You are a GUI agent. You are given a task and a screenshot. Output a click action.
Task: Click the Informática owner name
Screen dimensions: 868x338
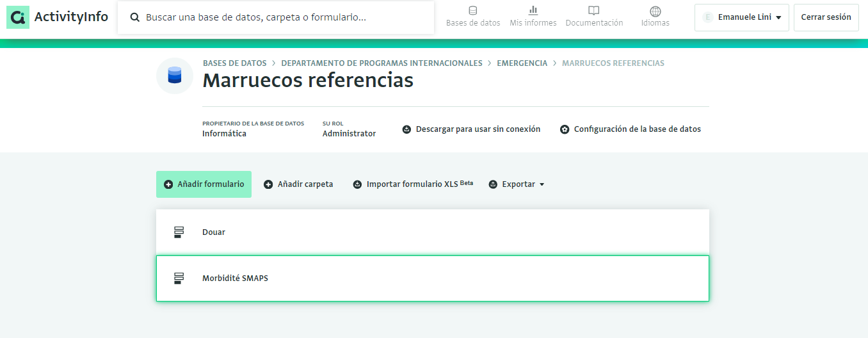pos(224,134)
